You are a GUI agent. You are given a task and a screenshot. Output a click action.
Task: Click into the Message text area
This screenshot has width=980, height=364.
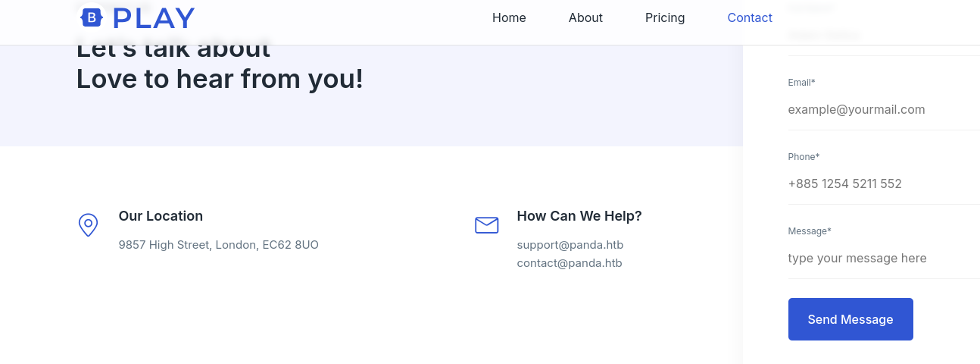pyautogui.click(x=884, y=259)
